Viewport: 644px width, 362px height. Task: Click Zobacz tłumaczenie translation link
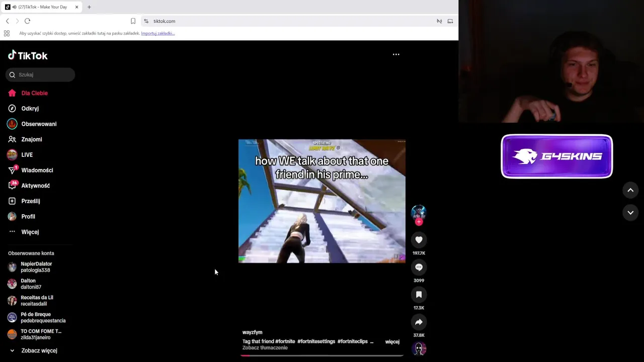[265, 347]
